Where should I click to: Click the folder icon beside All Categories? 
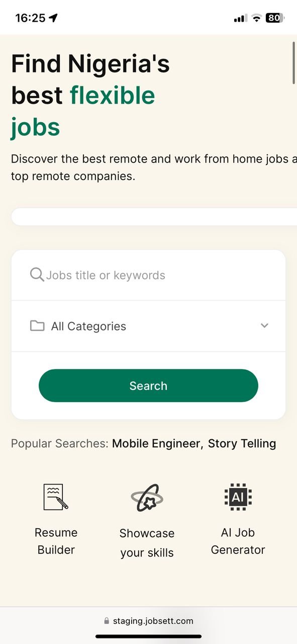point(37,326)
